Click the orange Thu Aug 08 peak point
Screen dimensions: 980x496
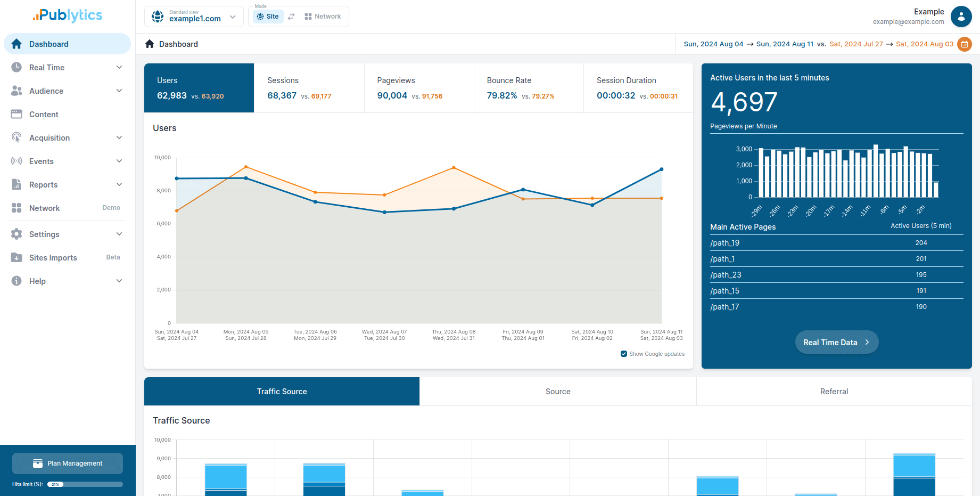[454, 168]
